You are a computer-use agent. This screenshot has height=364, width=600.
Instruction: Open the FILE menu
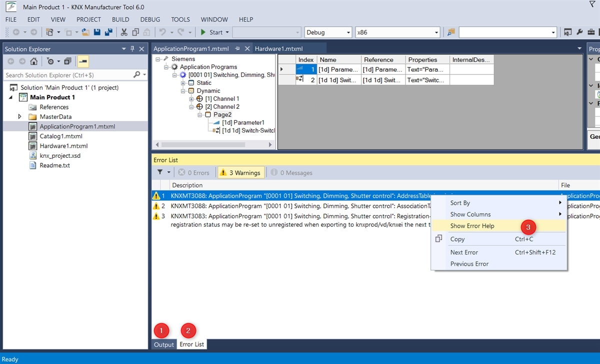[x=11, y=19]
